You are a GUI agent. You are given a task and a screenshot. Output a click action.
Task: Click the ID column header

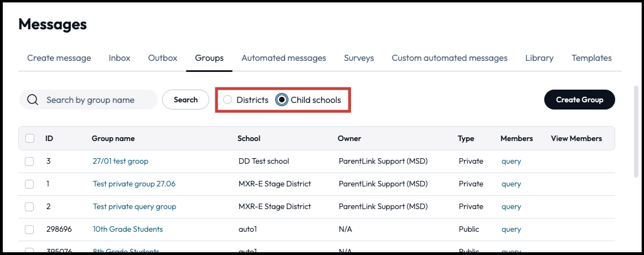[x=49, y=139]
